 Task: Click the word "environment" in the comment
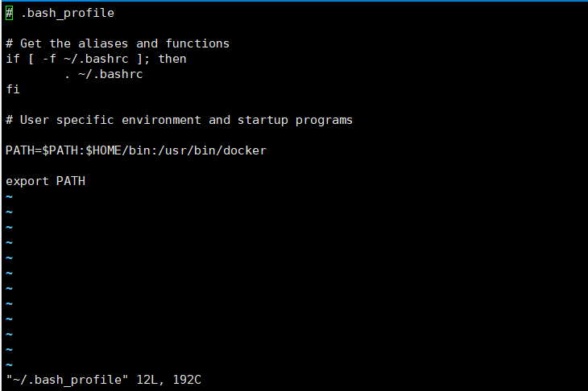click(x=161, y=120)
